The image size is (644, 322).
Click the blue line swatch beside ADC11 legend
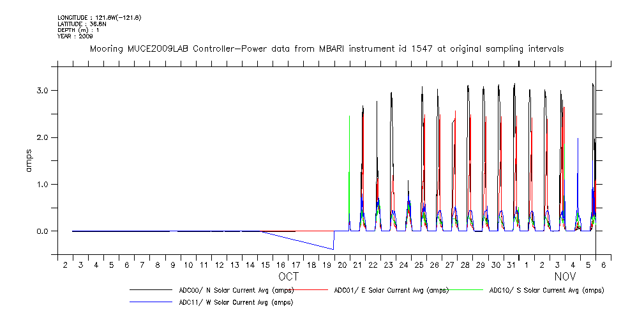(152, 302)
